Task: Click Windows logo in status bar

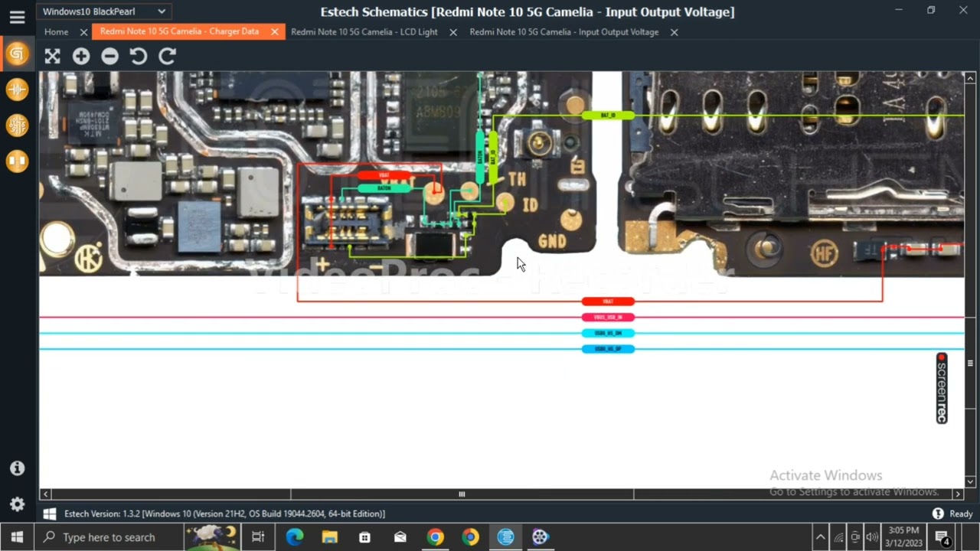Action: pyautogui.click(x=50, y=514)
